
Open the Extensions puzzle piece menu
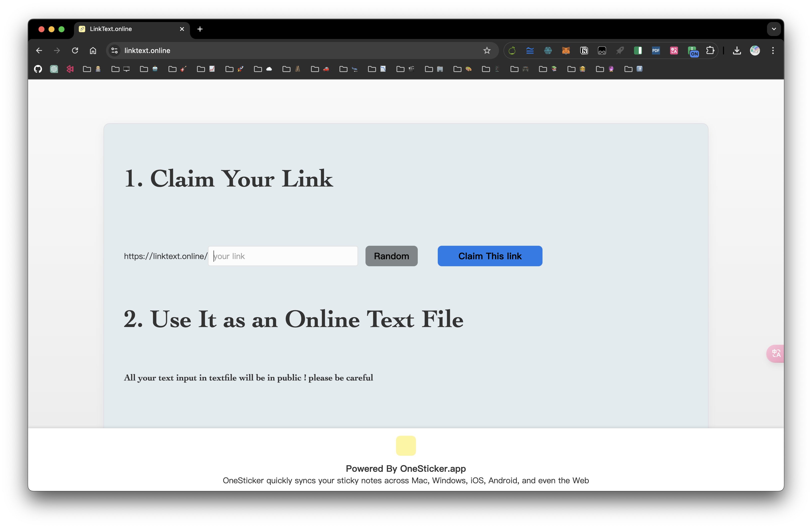pos(710,50)
